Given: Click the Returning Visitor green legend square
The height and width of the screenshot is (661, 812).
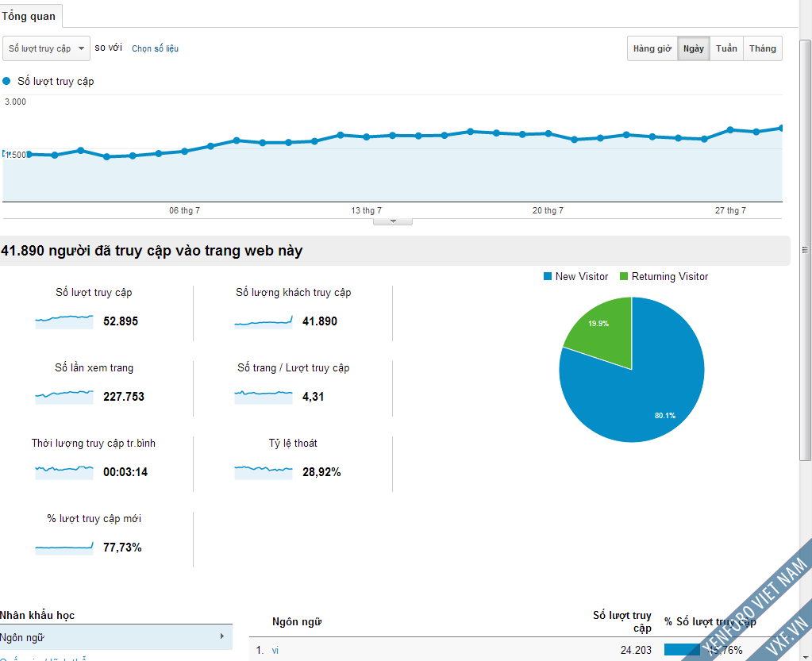Looking at the screenshot, I should [624, 276].
